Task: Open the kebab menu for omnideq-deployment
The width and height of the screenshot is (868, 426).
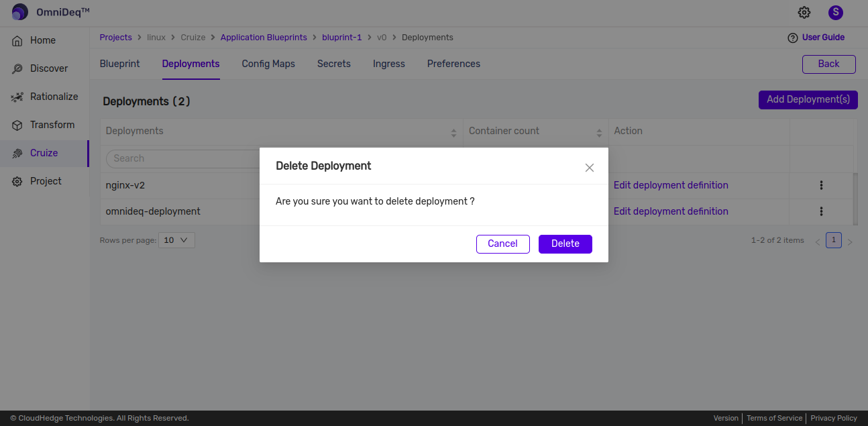Action: [822, 211]
